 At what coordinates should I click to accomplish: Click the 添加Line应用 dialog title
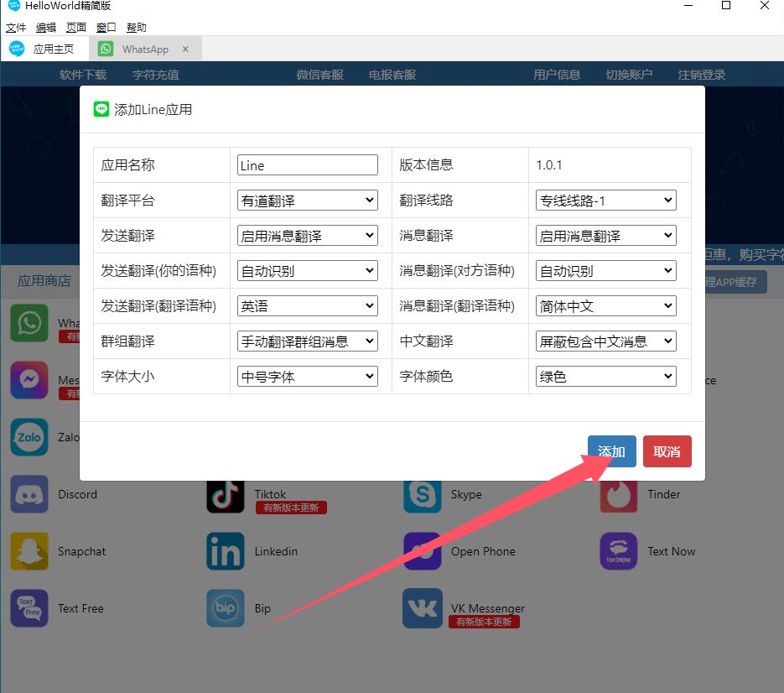(x=153, y=110)
